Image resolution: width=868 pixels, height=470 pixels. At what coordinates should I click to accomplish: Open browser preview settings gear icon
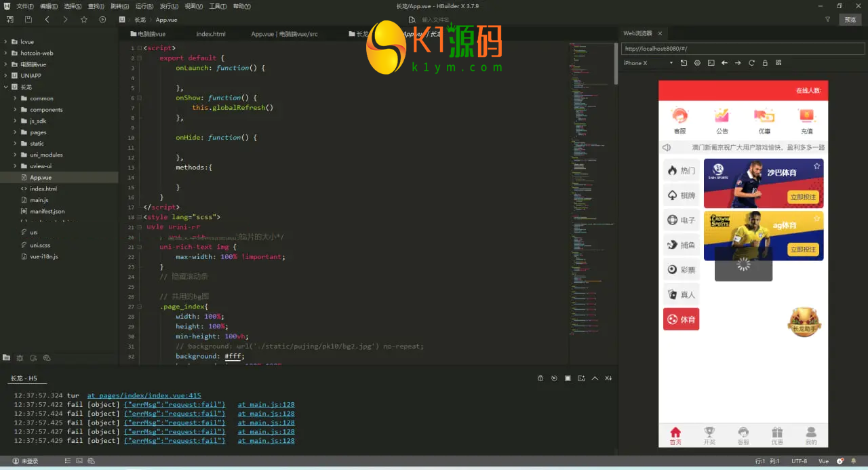tap(697, 63)
